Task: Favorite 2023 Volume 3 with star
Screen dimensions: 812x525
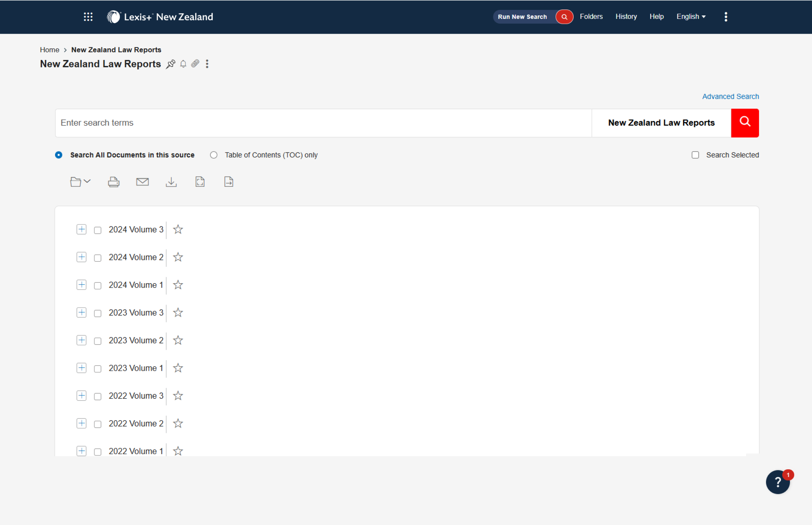Action: click(x=178, y=313)
